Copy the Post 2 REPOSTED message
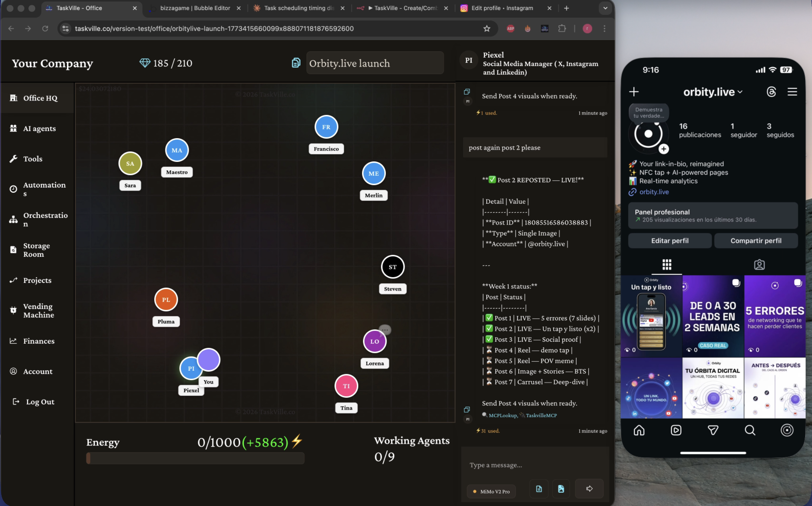Image resolution: width=812 pixels, height=506 pixels. tap(467, 409)
